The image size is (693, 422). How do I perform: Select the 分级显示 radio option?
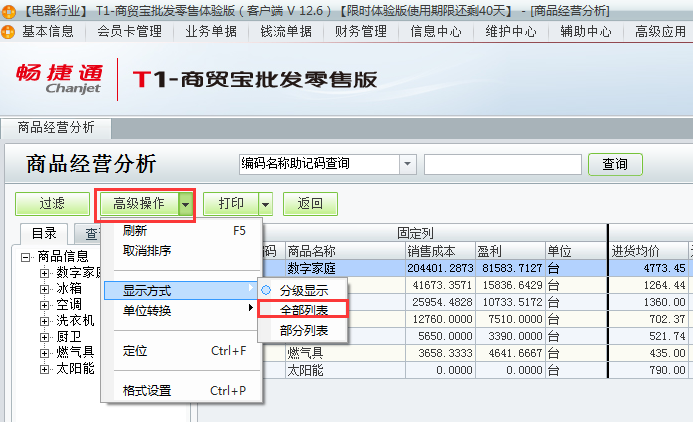[x=303, y=290]
